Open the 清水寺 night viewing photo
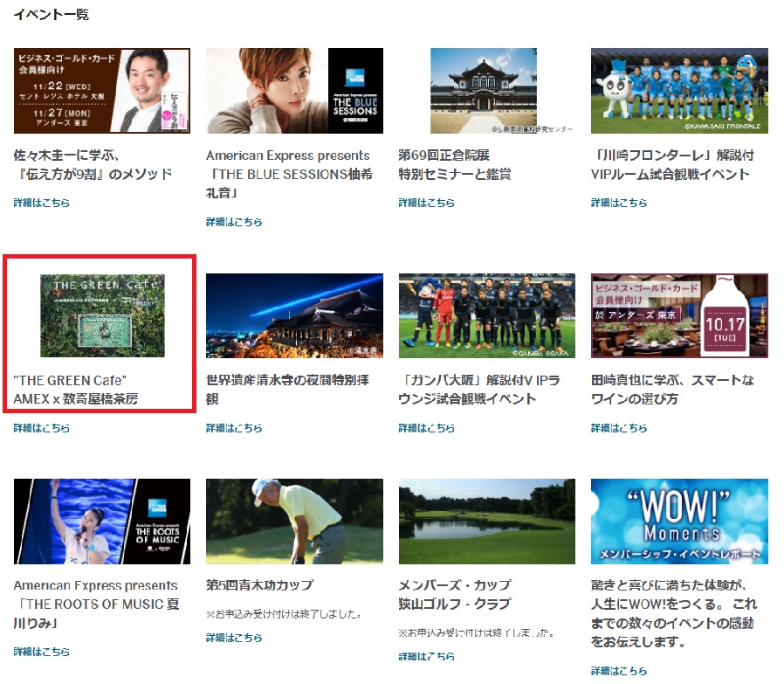The width and height of the screenshot is (784, 684). (294, 315)
